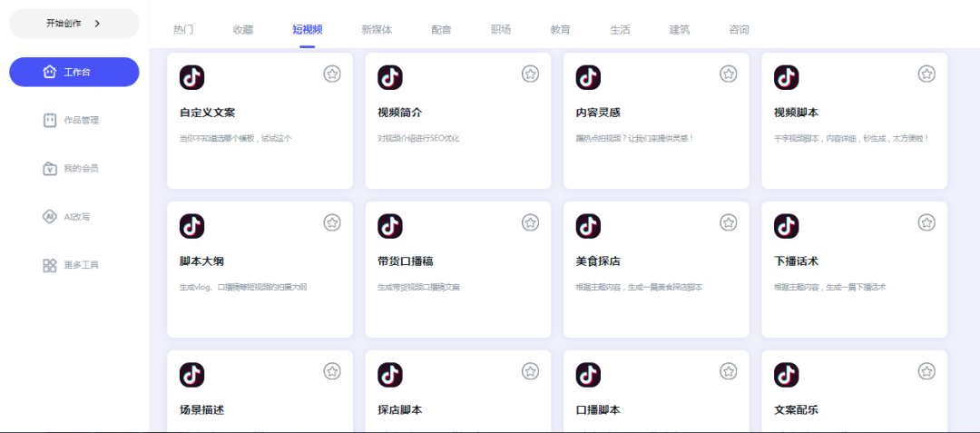980x433 pixels.
Task: Open AI改写 label in the sidebar
Action: pyautogui.click(x=77, y=217)
